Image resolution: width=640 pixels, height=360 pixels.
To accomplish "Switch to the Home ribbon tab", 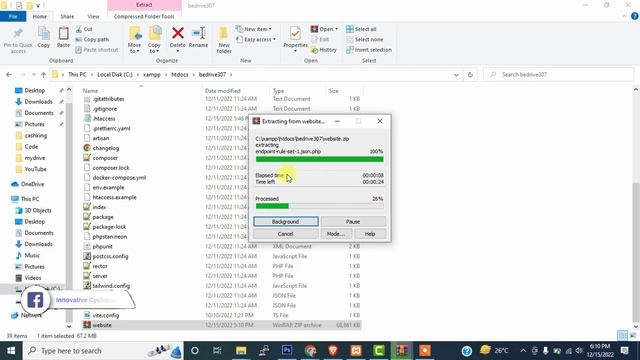I will 40,16.
